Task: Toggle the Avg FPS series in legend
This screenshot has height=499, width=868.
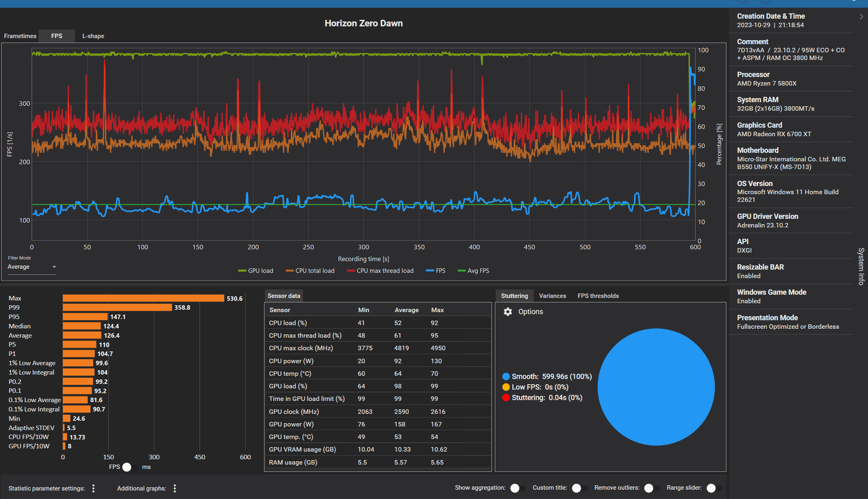Action: [x=473, y=271]
